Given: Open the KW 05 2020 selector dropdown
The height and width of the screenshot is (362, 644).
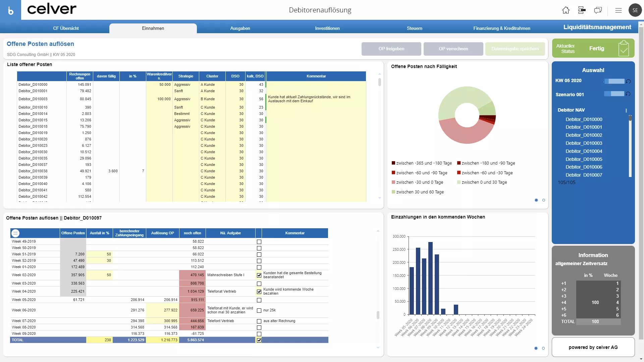Looking at the screenshot, I should (614, 81).
